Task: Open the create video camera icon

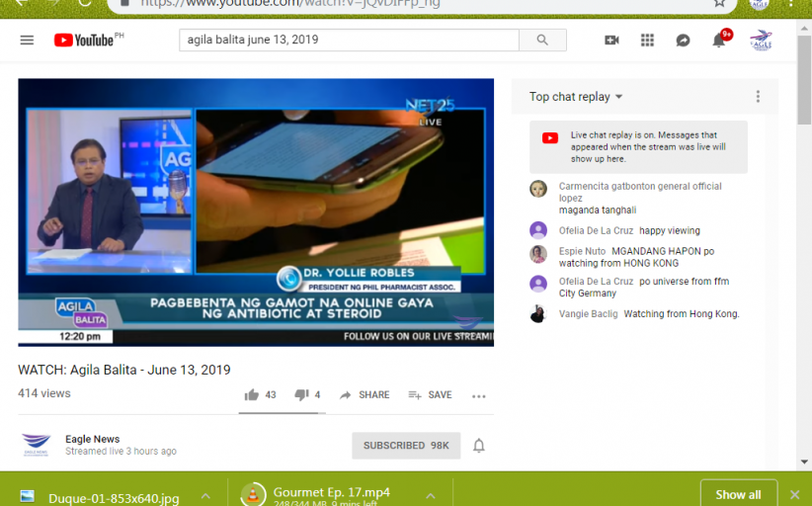Action: pyautogui.click(x=611, y=40)
